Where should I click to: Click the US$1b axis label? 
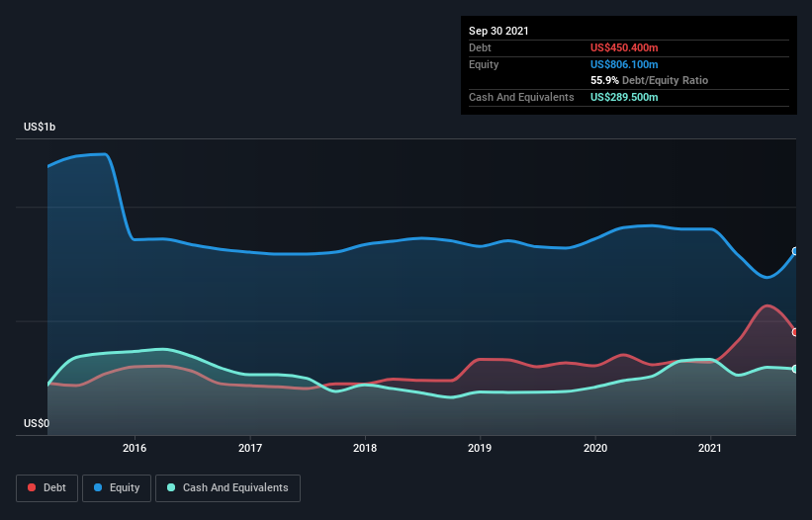40,127
